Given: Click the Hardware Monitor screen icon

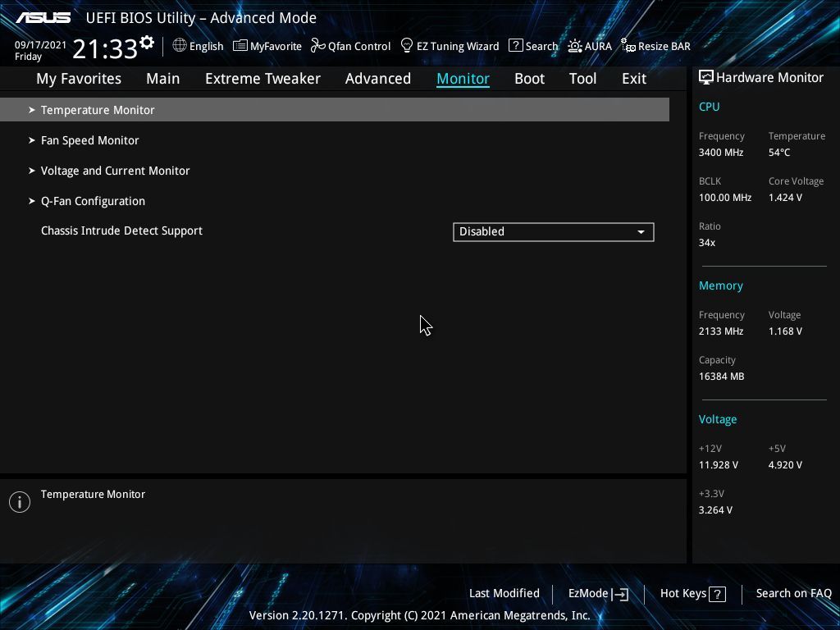Looking at the screenshot, I should click(706, 78).
